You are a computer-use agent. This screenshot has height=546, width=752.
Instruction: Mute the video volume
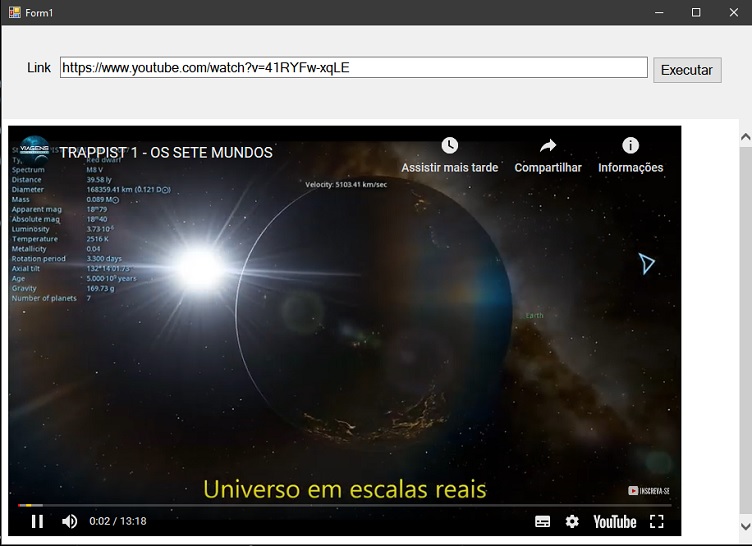(70, 521)
